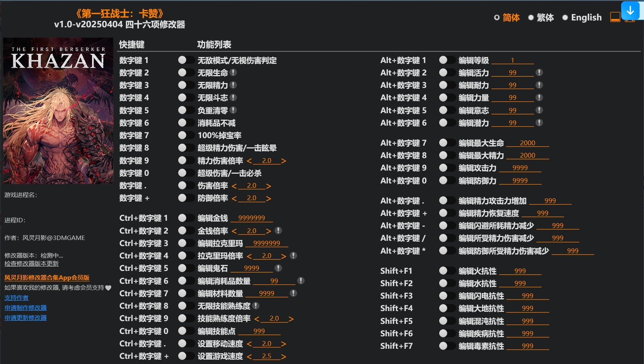
Task: Click 编辑精力恢复速度 value field
Action: (x=543, y=213)
